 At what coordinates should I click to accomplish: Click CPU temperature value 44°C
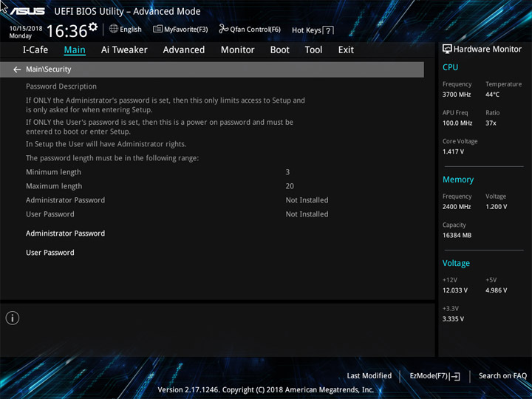point(492,95)
